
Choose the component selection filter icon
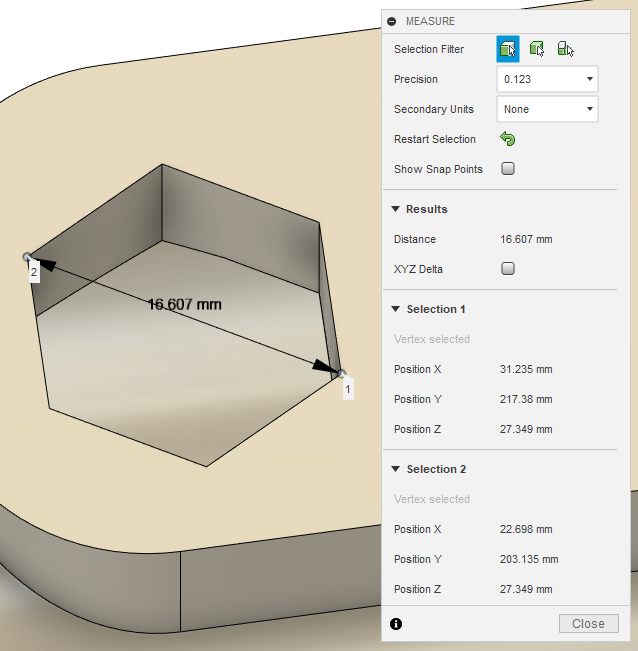click(x=565, y=49)
